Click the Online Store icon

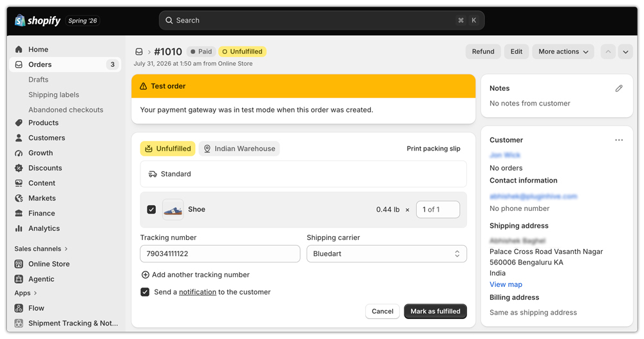click(x=19, y=264)
